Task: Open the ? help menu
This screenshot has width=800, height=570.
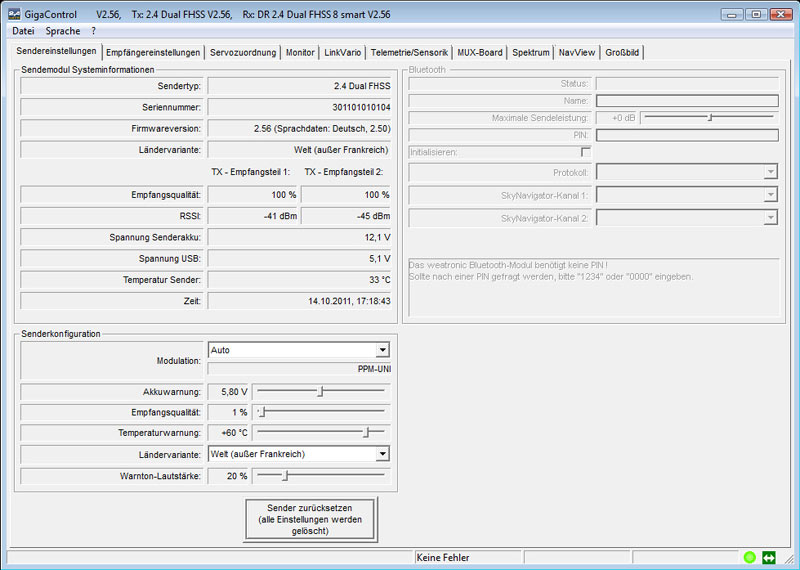Action: coord(93,31)
